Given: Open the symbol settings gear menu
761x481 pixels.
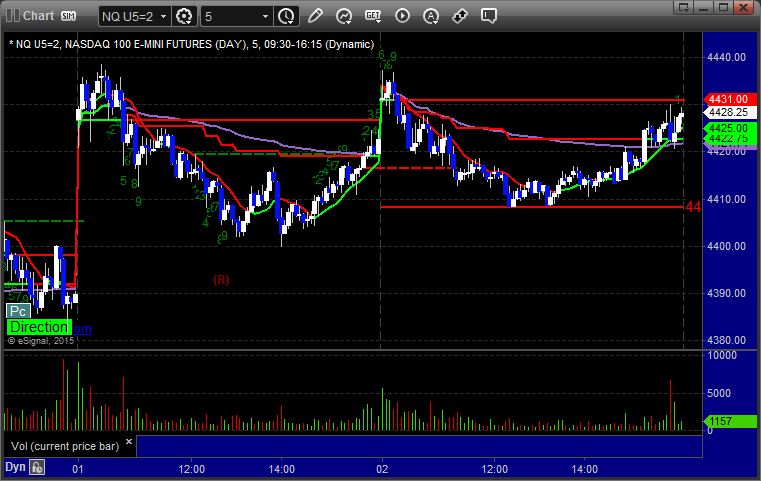Looking at the screenshot, I should (x=184, y=17).
